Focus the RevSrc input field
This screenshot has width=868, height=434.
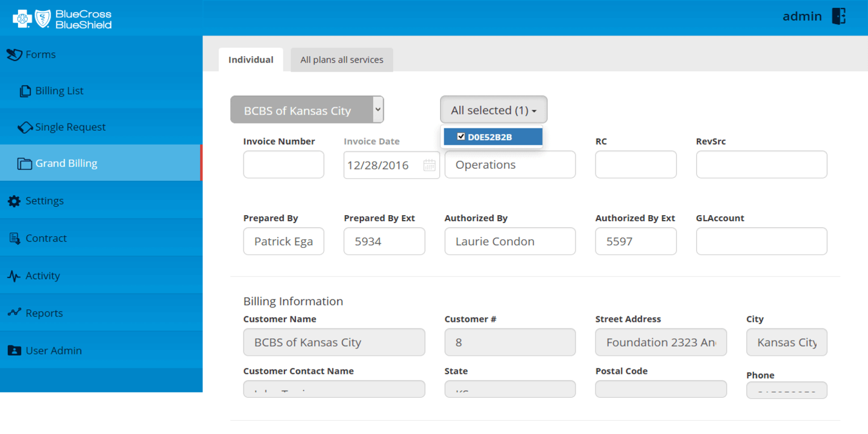(x=761, y=165)
